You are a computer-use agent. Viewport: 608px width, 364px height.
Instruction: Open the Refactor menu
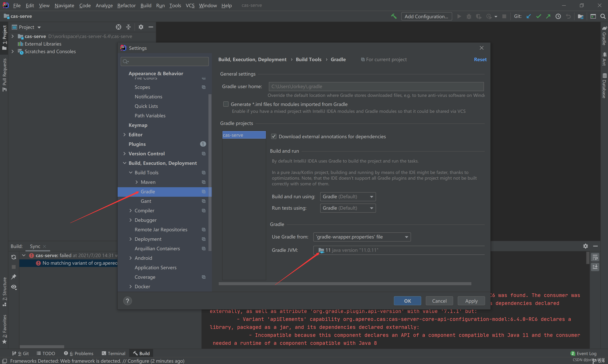point(126,5)
